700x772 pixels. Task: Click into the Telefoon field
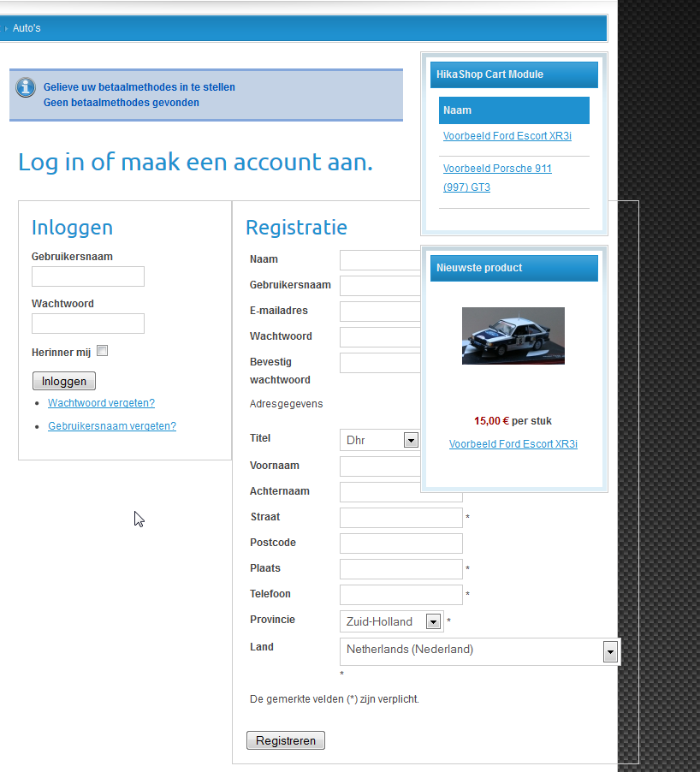point(401,594)
